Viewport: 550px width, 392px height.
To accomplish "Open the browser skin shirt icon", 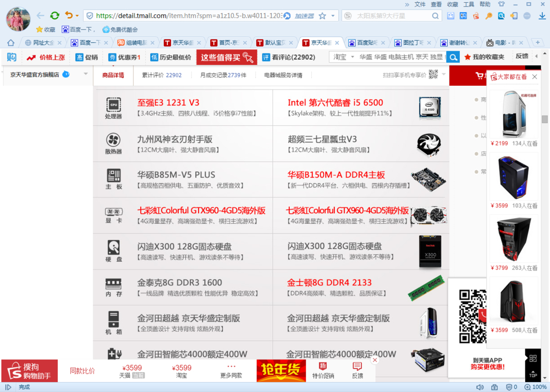I will [501, 4].
